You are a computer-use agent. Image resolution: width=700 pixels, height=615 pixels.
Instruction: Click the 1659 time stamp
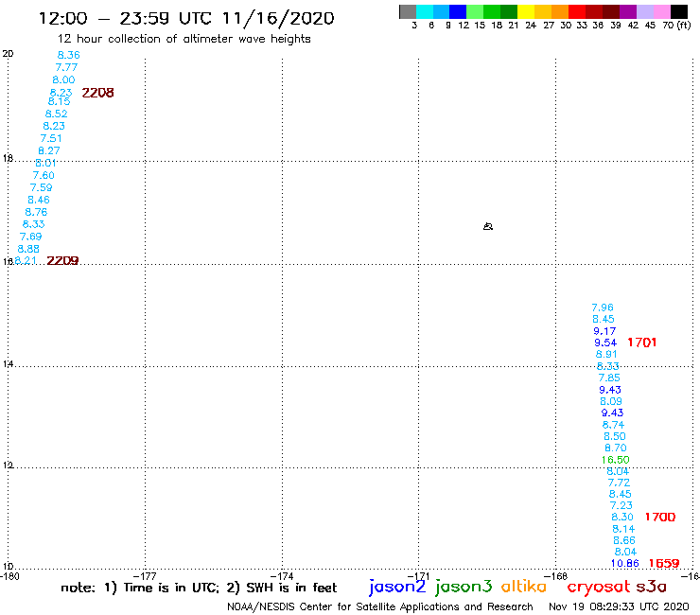(x=664, y=564)
